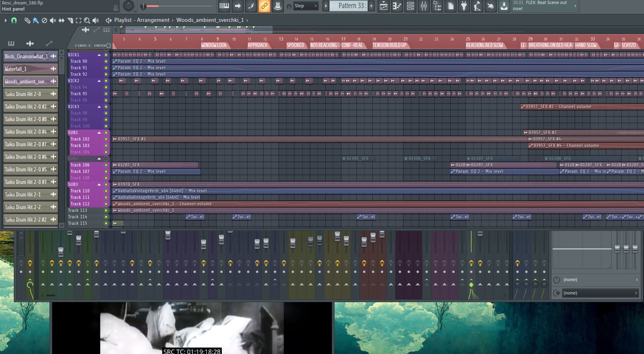This screenshot has height=354, width=644.
Task: Toggle mute LED on Track 115
Action: click(106, 224)
